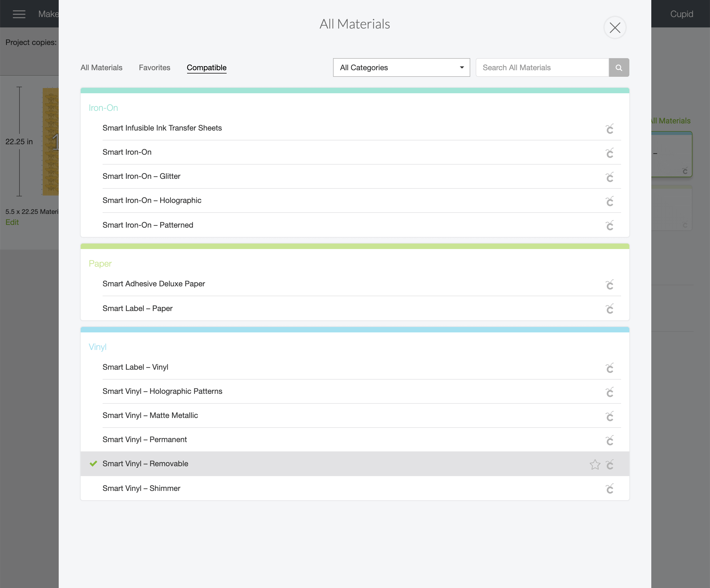710x588 pixels.
Task: Switch to the Favorites tab
Action: pos(154,67)
